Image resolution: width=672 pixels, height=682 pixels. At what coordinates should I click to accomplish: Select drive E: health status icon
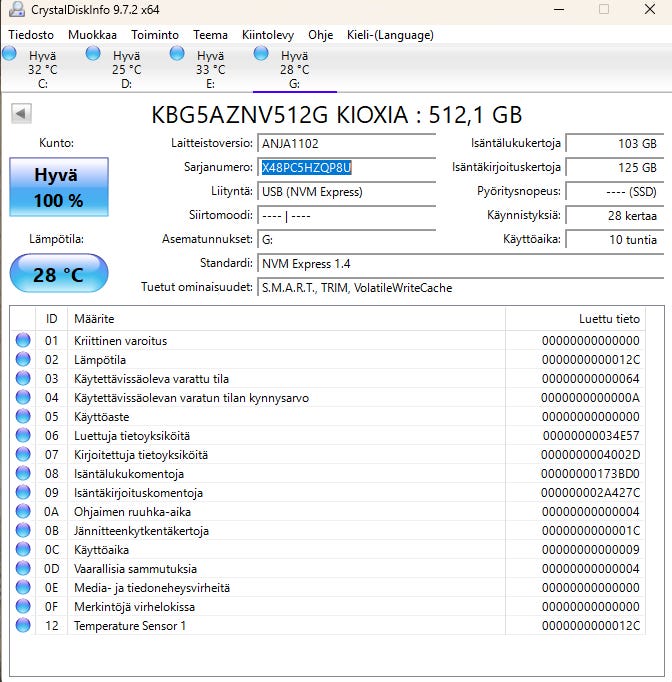point(177,54)
